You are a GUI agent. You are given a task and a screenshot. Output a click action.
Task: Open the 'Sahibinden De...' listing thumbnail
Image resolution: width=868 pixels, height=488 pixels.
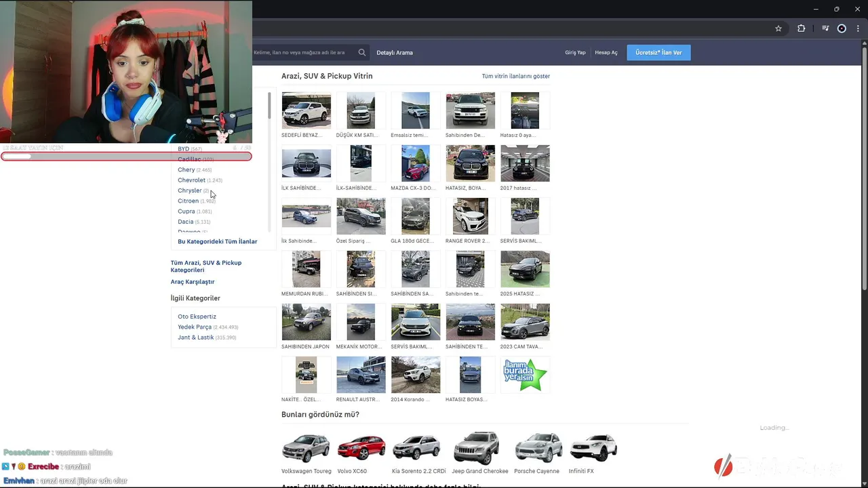[x=471, y=110]
